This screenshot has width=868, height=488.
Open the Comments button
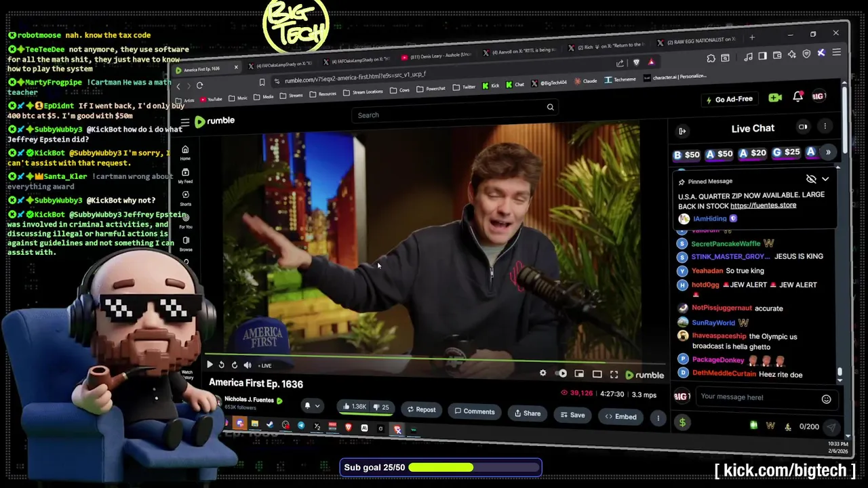475,411
